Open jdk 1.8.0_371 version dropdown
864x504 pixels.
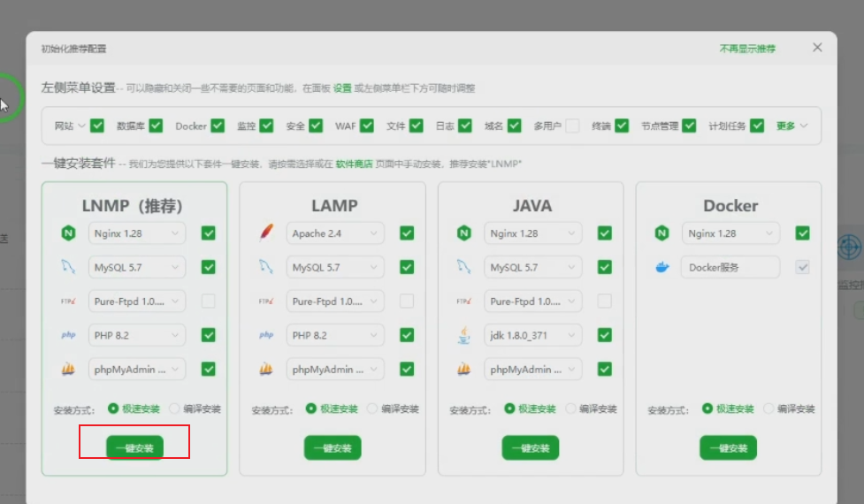tap(533, 335)
